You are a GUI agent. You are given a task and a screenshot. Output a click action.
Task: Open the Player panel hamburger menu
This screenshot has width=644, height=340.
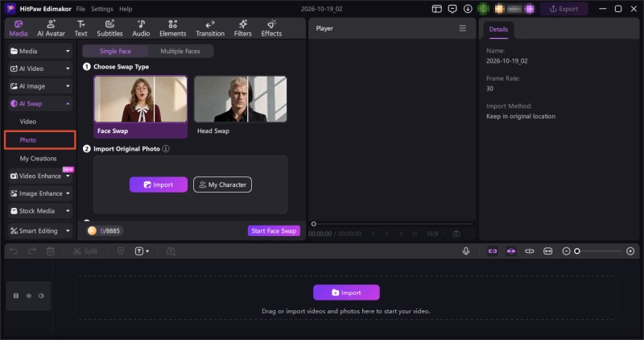click(462, 28)
